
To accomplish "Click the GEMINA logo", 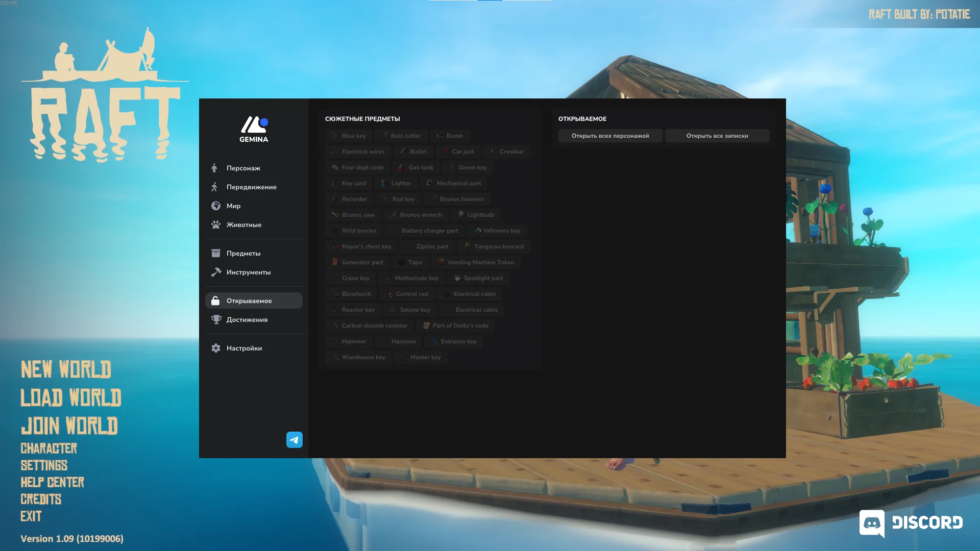I will (x=254, y=129).
